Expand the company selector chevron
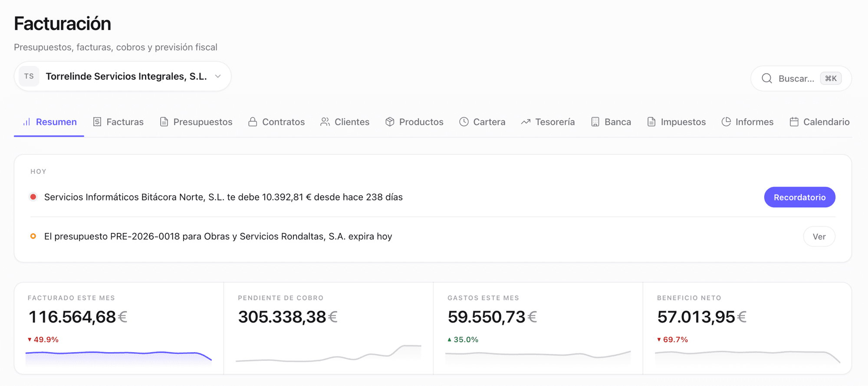Viewport: 868px width, 386px height. [x=218, y=76]
